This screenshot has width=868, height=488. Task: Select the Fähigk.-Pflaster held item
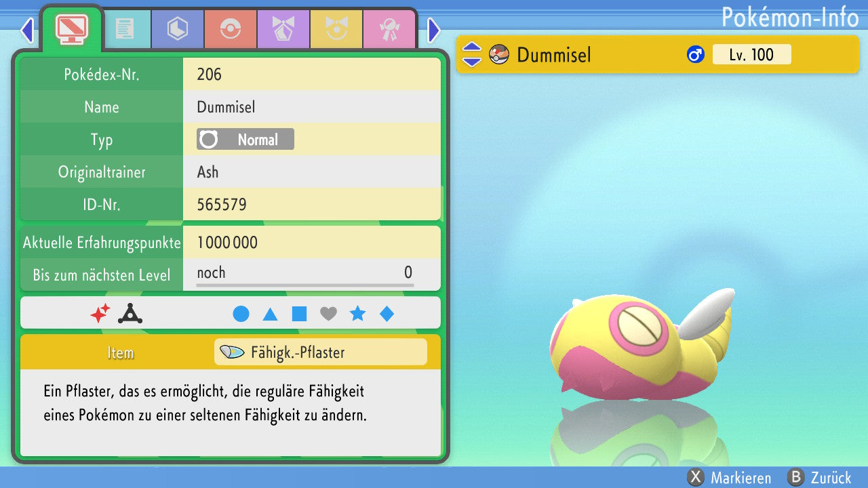tap(320, 352)
